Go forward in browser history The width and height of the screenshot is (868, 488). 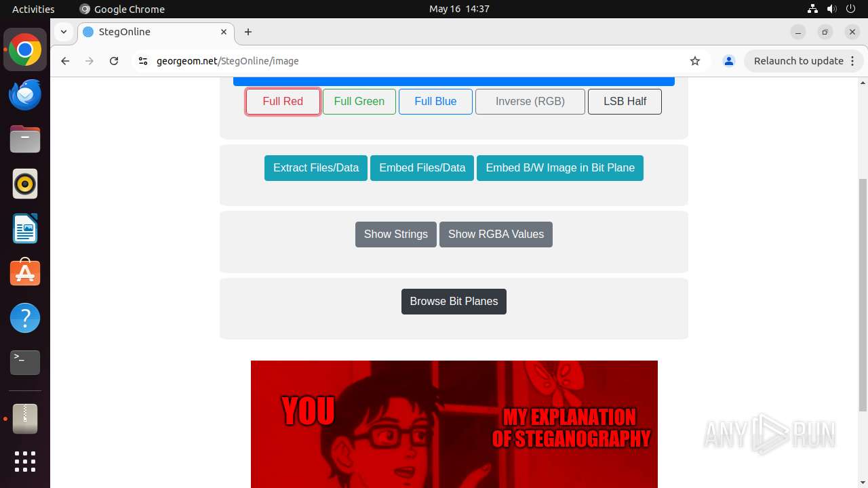point(90,61)
